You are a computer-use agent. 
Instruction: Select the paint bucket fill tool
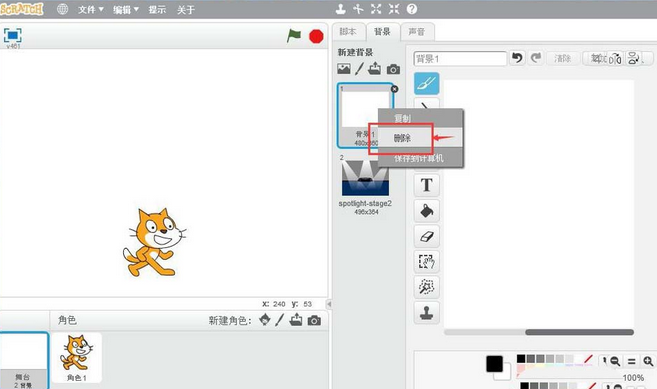tap(427, 210)
